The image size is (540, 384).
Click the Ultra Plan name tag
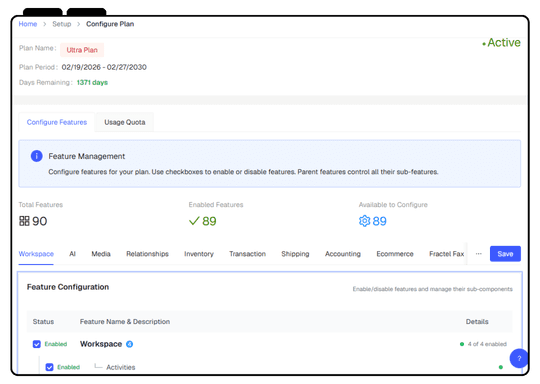pos(82,50)
